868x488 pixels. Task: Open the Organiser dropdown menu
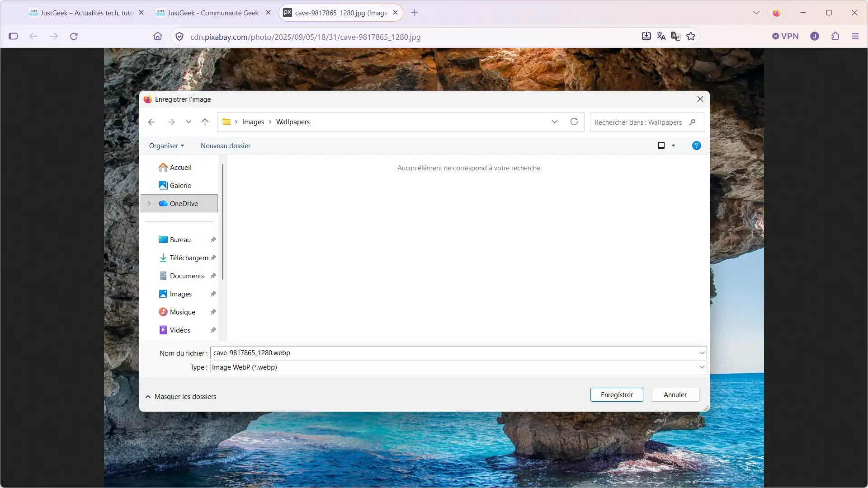click(167, 146)
